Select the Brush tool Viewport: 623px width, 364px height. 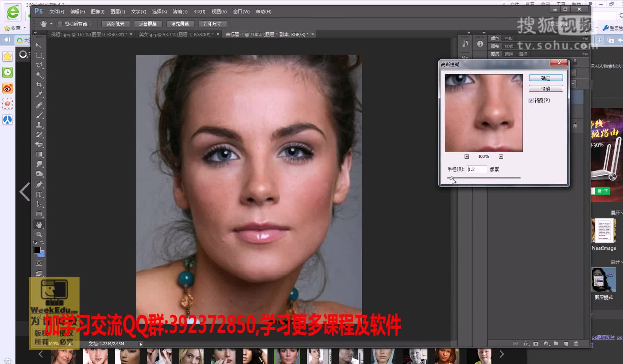point(39,115)
